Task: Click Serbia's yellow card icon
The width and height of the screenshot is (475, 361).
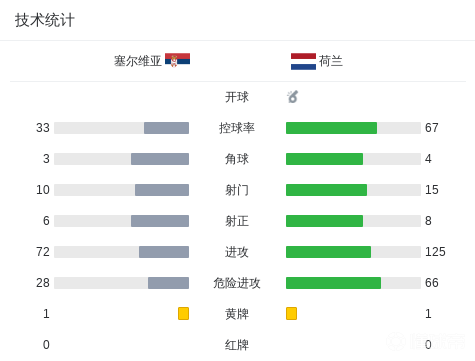Action: click(x=183, y=314)
